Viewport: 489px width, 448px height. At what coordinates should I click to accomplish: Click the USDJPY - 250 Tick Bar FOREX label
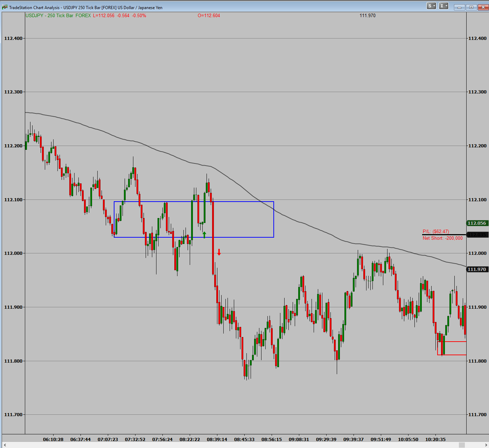58,16
